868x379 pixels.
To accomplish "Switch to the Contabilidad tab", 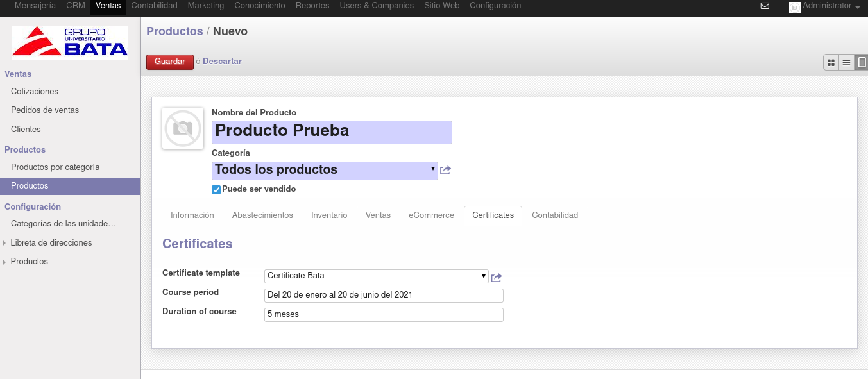I will (555, 215).
